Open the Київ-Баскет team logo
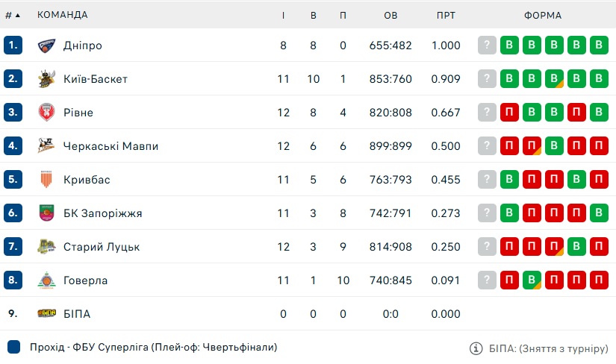This screenshot has height=364, width=616. (x=46, y=79)
